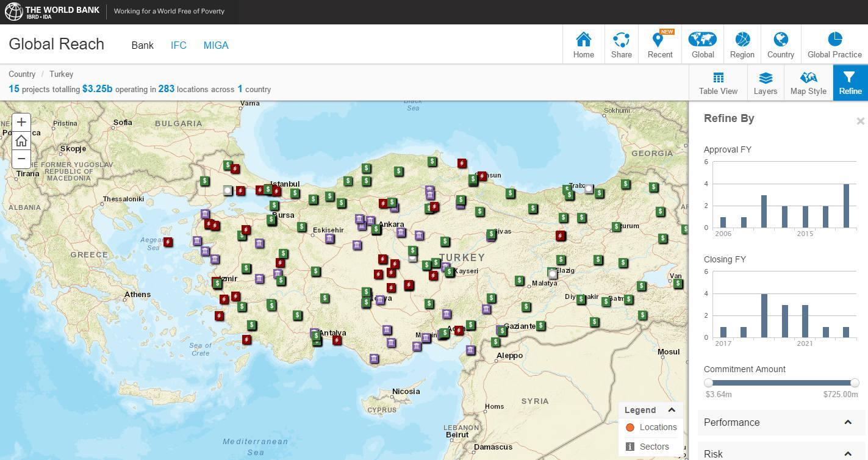Switch to the IFC tab
Screen dimensions: 868x460
(x=178, y=45)
